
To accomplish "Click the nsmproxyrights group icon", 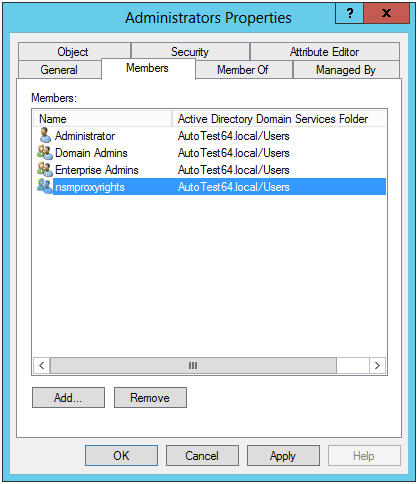I will pyautogui.click(x=45, y=187).
